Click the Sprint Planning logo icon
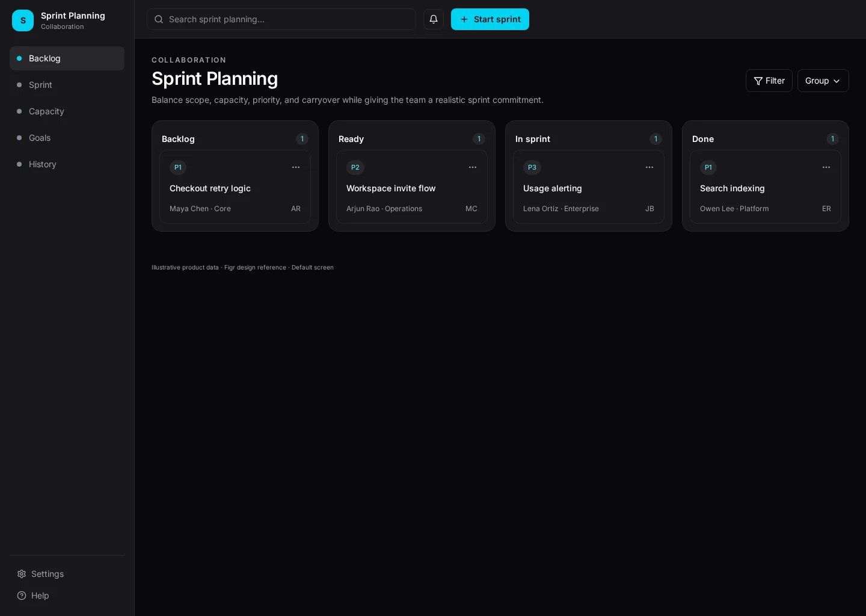This screenshot has width=866, height=616. (23, 20)
